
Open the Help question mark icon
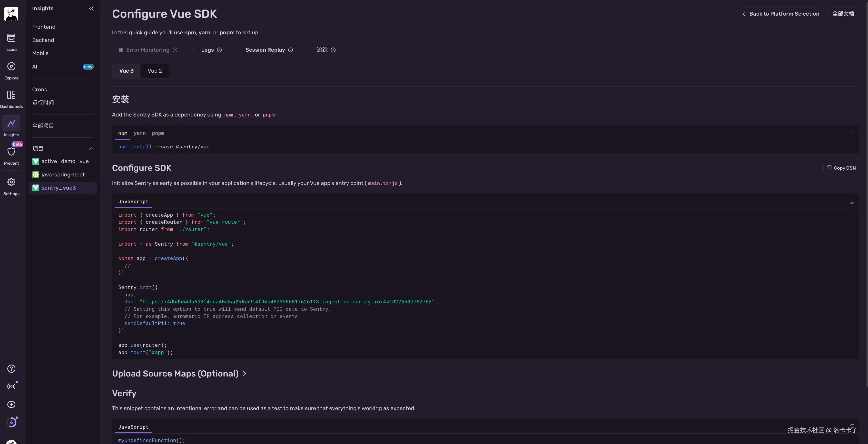click(11, 368)
